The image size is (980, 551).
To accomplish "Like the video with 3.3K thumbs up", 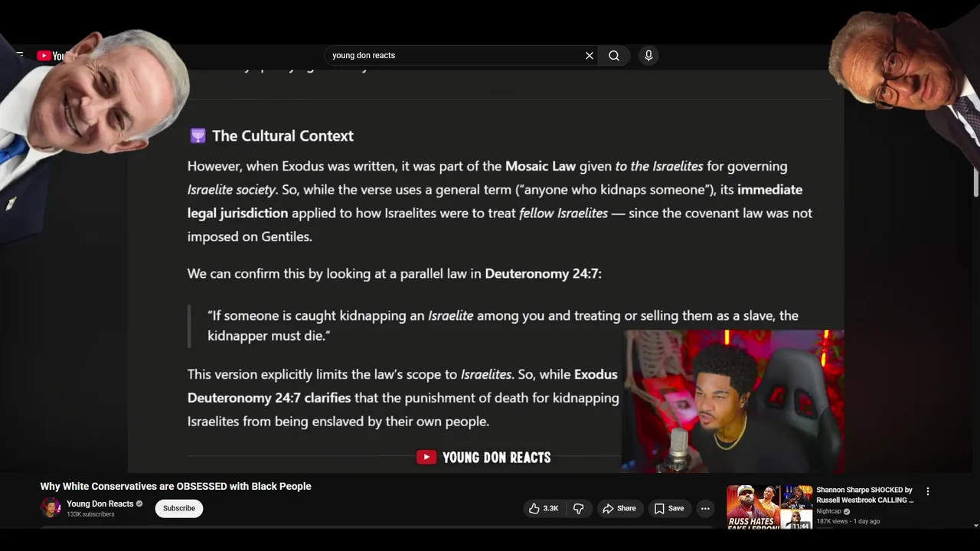I will (544, 508).
